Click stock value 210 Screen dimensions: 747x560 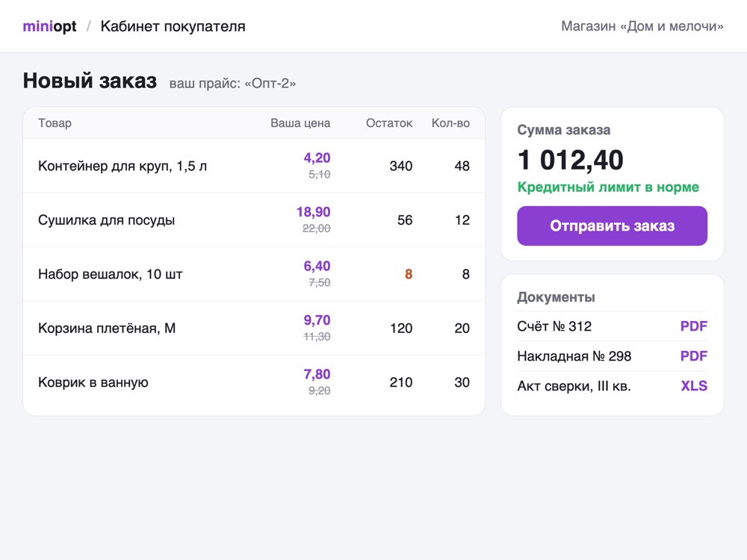pyautogui.click(x=401, y=382)
